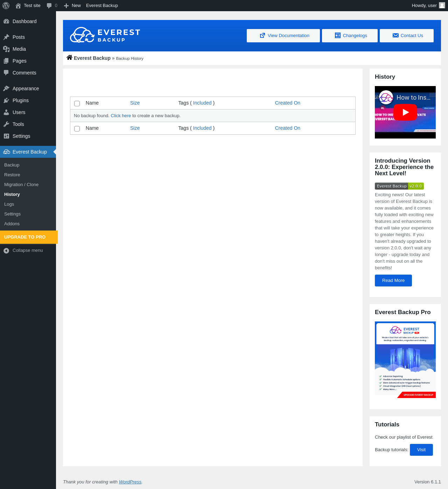Screen dimensions: 448x489
Task: Click the comments bubble icon in admin bar
Action: point(49,6)
